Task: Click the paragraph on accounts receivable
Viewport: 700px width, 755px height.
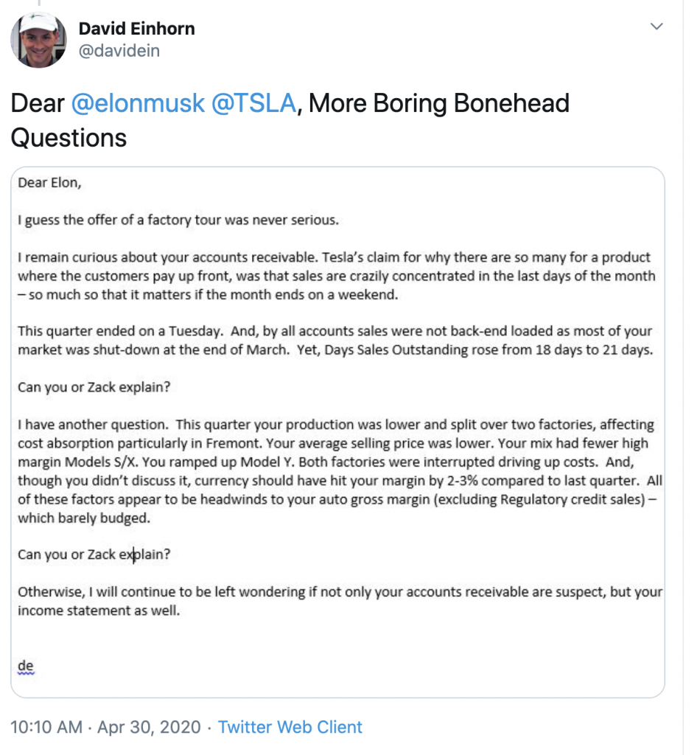Action: pyautogui.click(x=336, y=276)
